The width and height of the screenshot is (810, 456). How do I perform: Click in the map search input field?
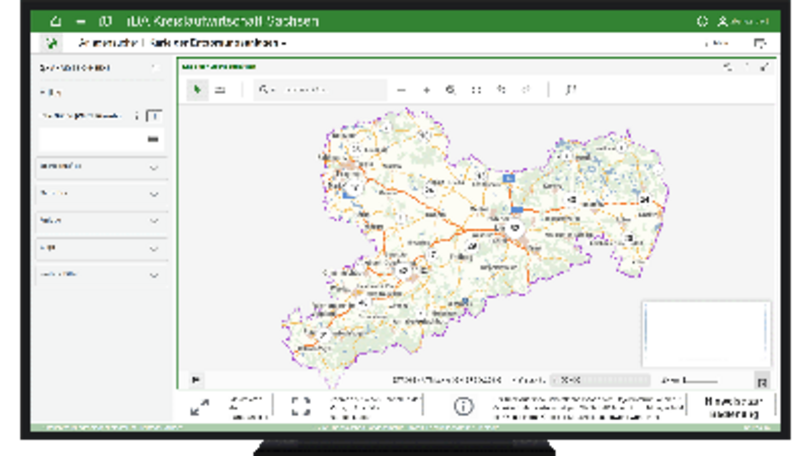coord(325,90)
